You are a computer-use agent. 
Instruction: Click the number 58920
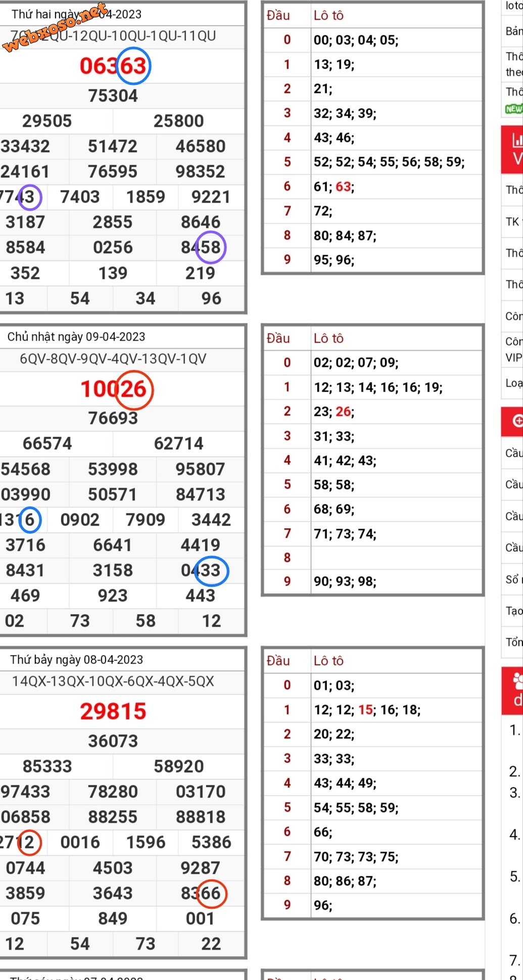[179, 766]
